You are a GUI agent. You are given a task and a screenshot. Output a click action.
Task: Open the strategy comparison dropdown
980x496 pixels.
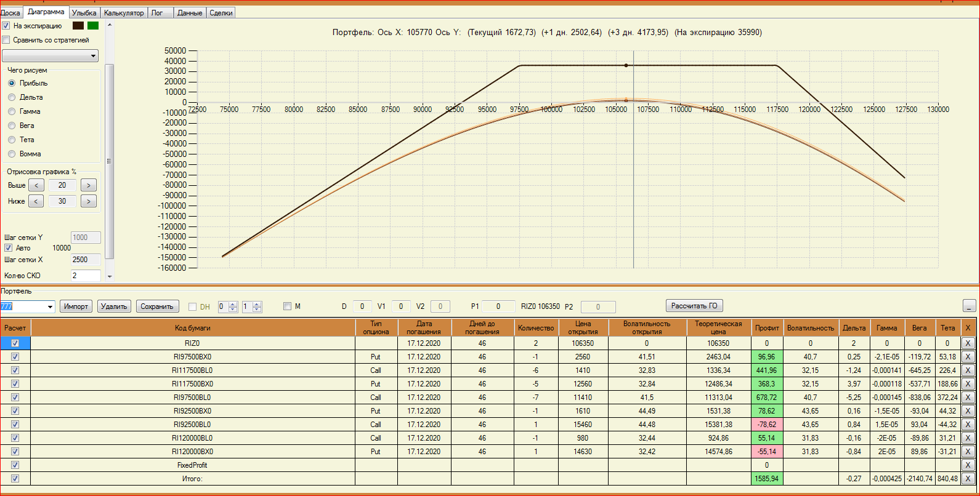pos(51,56)
